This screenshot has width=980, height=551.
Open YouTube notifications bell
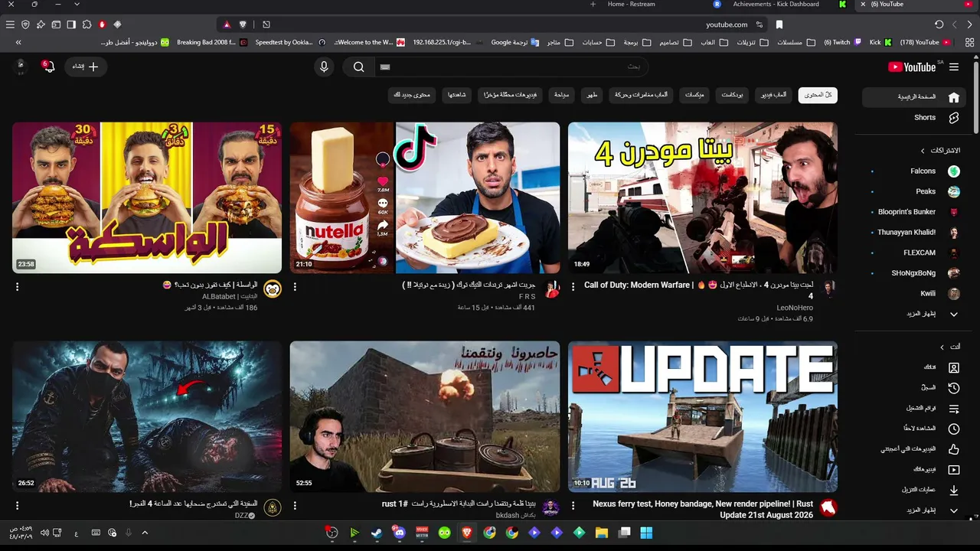(49, 67)
